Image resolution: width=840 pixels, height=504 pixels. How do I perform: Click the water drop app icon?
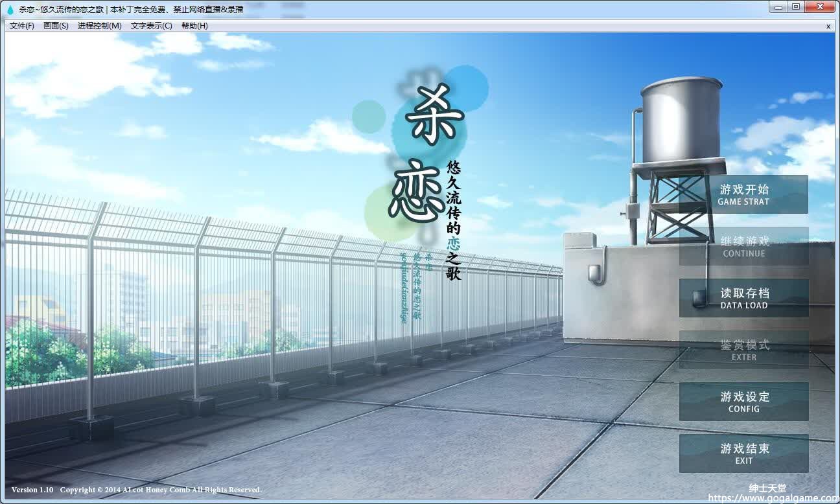[10, 9]
